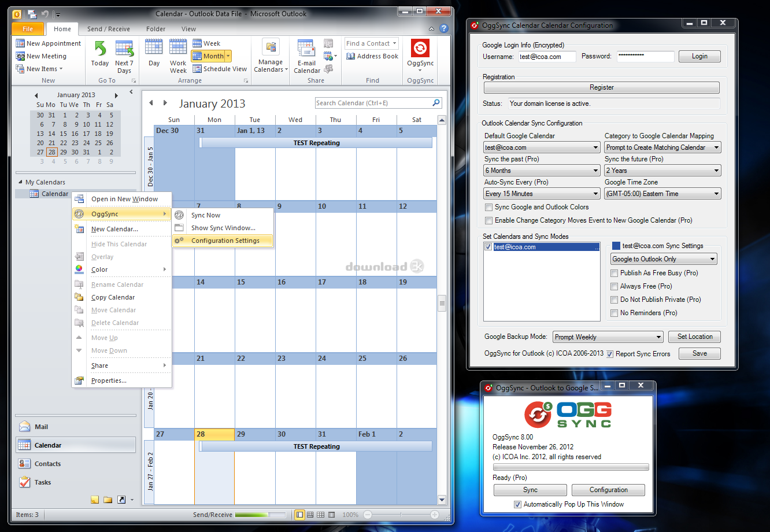Open Properties from context menu
The width and height of the screenshot is (770, 532).
[x=122, y=380]
